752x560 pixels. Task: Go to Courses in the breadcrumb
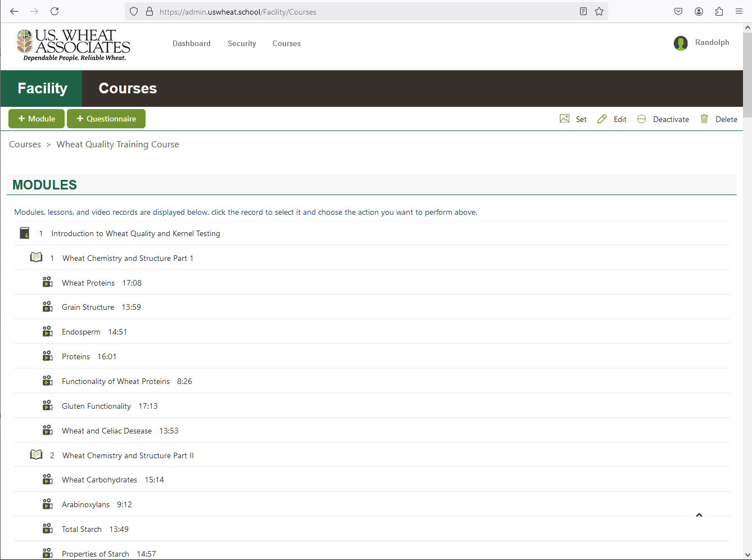25,144
